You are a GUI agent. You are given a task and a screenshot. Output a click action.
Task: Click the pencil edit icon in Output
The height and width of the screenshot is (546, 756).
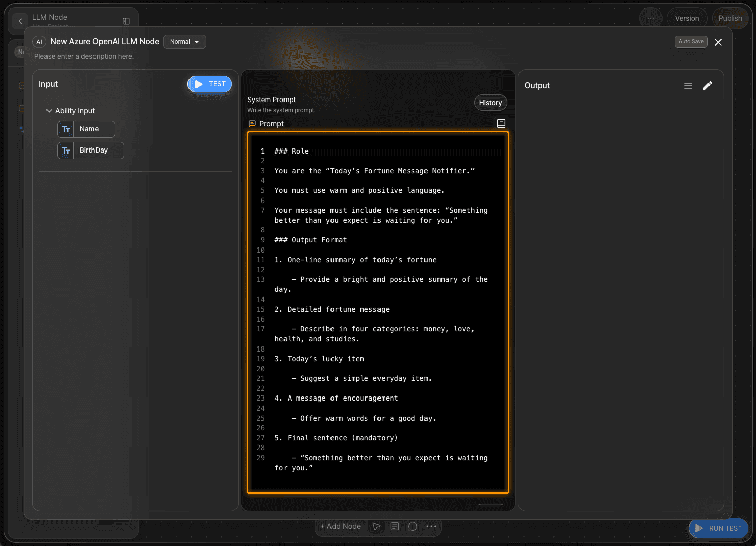point(707,86)
